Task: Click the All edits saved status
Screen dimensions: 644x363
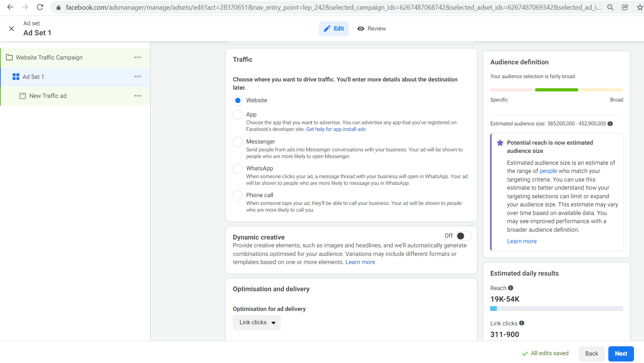Action: tap(545, 353)
